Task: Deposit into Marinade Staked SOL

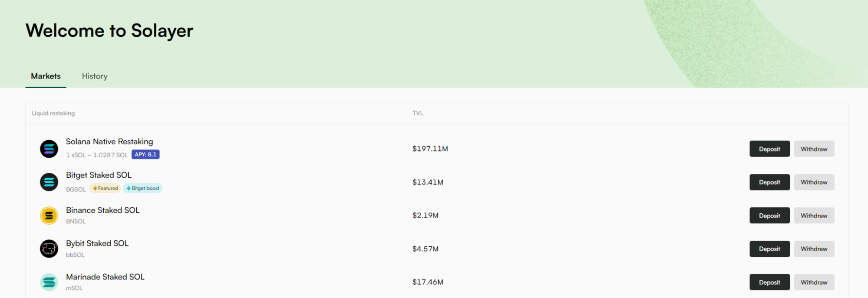Action: tap(769, 282)
